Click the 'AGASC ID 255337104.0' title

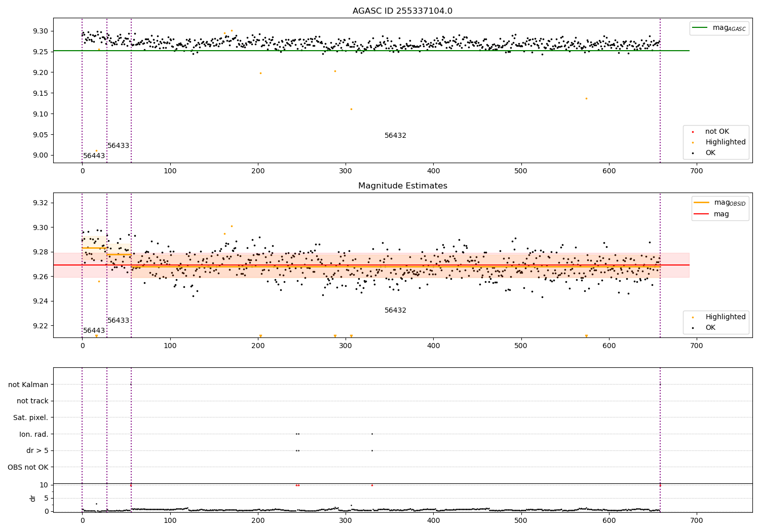pos(402,11)
